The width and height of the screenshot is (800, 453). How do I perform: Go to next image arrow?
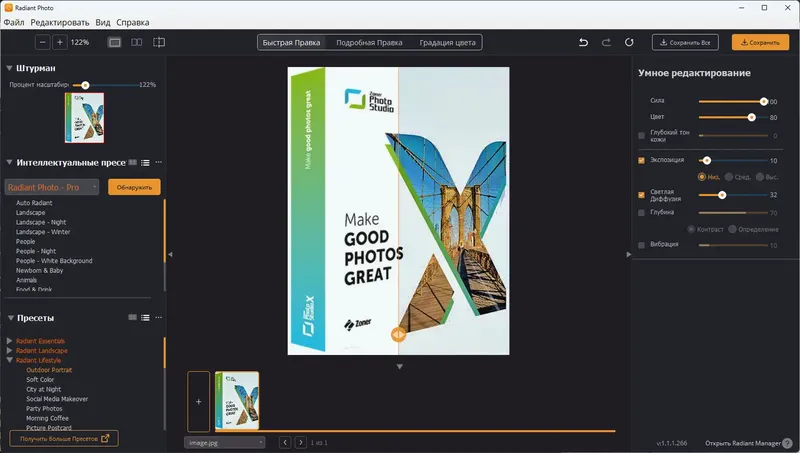click(301, 442)
